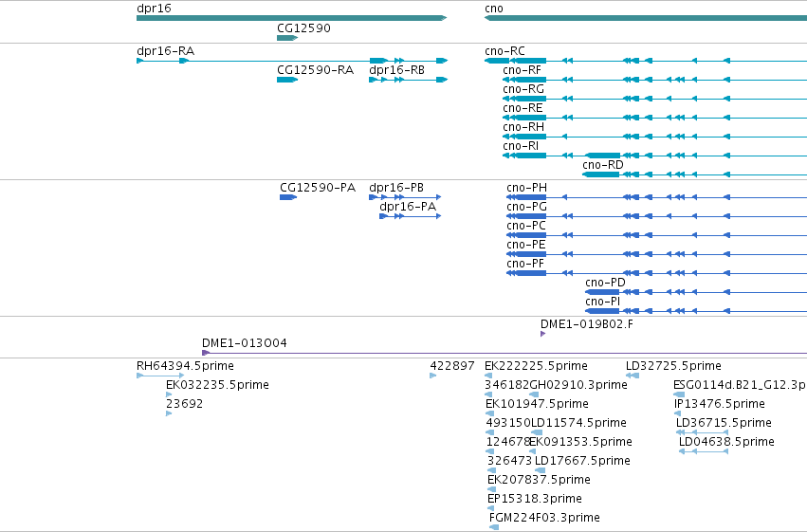Select the 346182 feature label

[x=506, y=385]
